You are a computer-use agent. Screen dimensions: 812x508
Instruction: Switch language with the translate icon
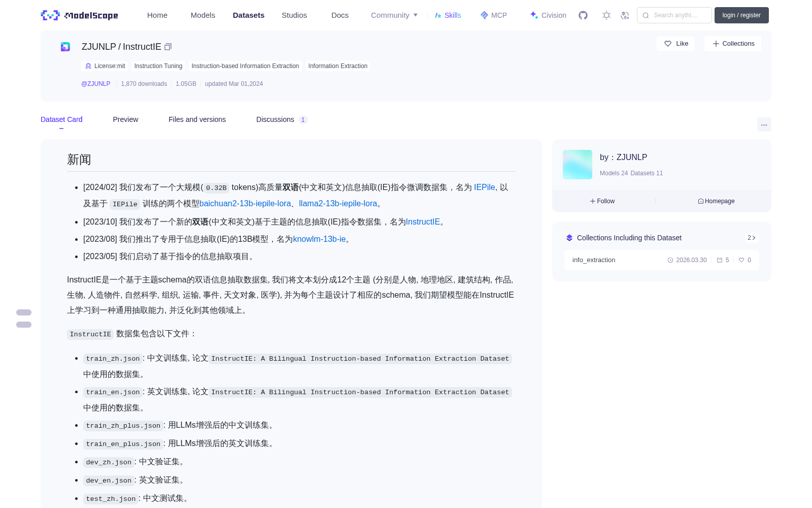coord(625,15)
